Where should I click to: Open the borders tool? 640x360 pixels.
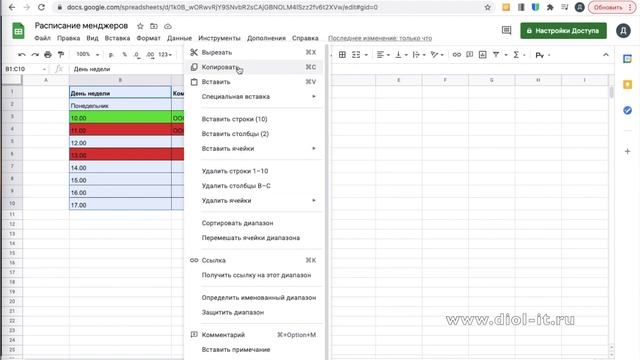[342, 55]
